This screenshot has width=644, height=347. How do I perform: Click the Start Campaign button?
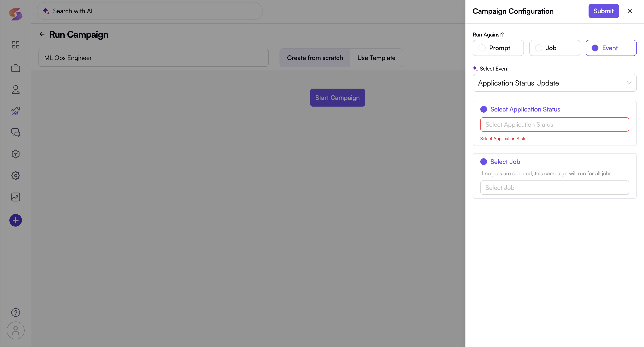[x=337, y=98]
